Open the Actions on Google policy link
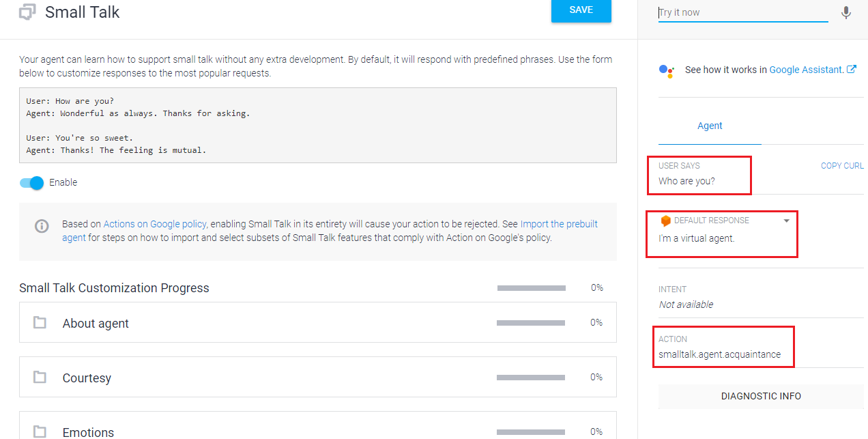Screen dimensions: 868x439 pyautogui.click(x=155, y=224)
